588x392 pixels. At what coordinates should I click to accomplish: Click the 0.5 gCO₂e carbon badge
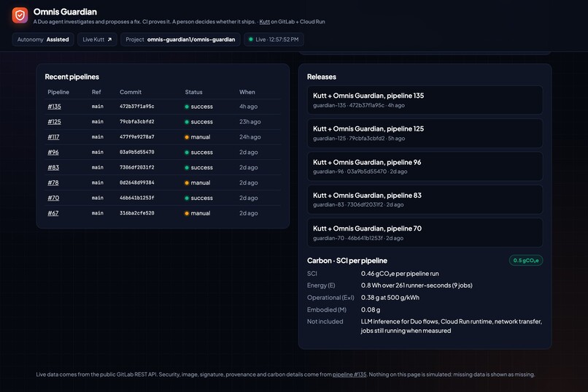point(526,261)
